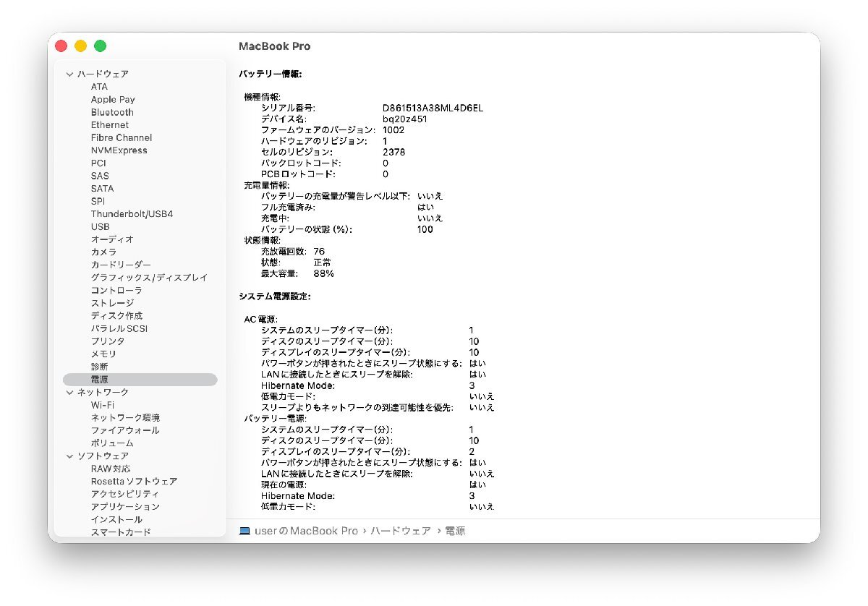
Task: Select ファイアウォール under network
Action: (x=125, y=430)
